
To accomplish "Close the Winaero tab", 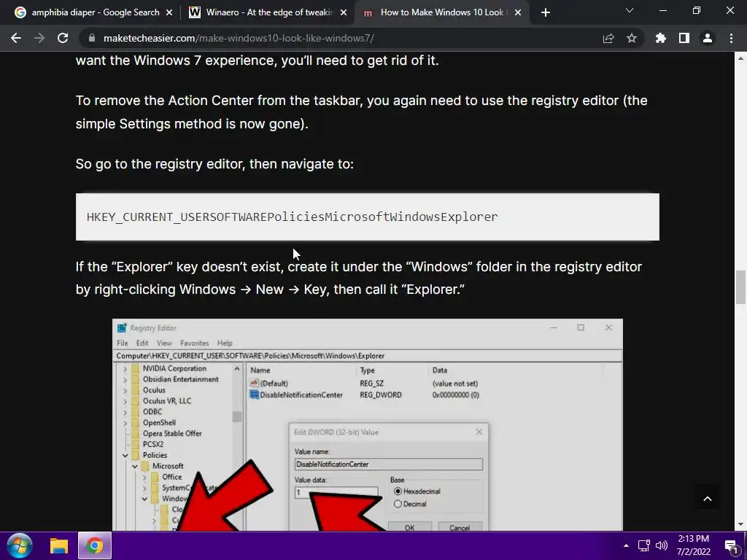I will click(344, 13).
